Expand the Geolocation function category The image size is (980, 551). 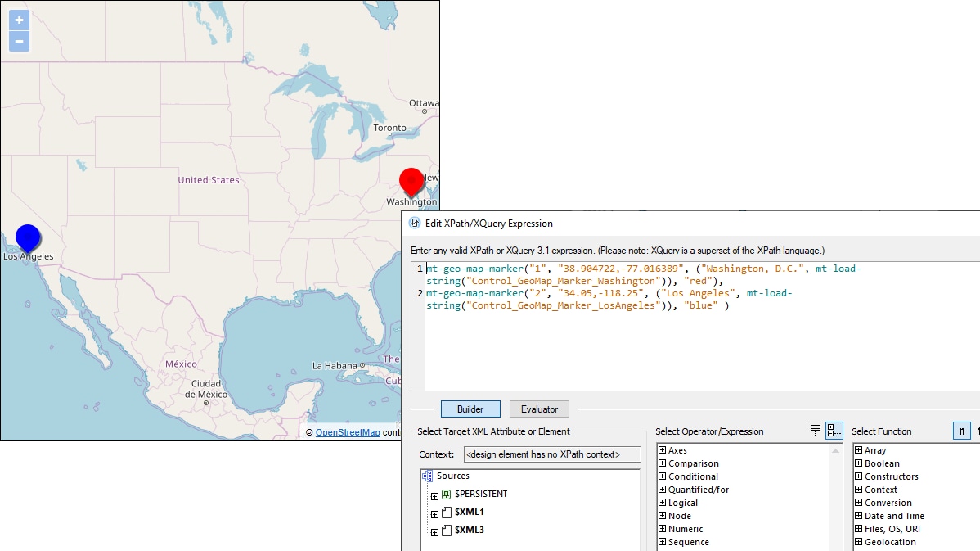tap(858, 543)
